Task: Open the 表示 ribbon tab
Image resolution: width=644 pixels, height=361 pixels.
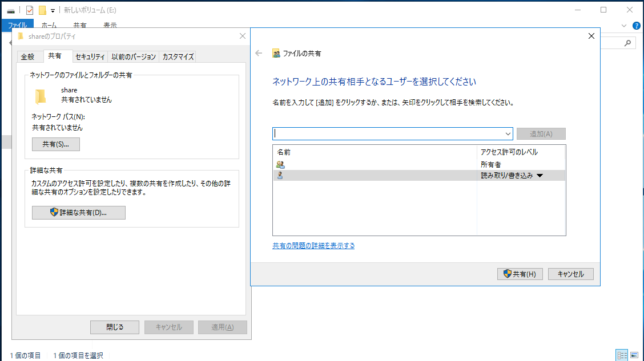Action: (110, 26)
